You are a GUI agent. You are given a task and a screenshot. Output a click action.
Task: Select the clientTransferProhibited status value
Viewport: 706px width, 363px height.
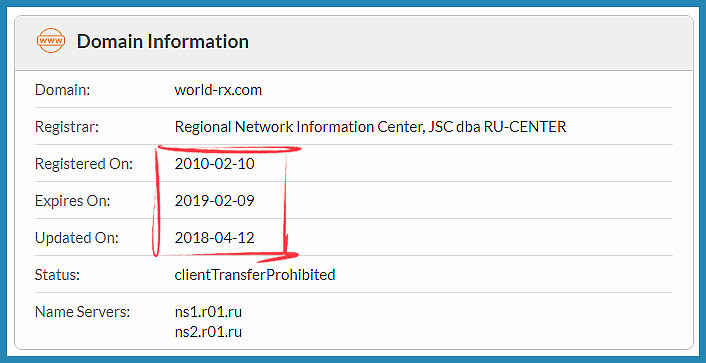[255, 275]
